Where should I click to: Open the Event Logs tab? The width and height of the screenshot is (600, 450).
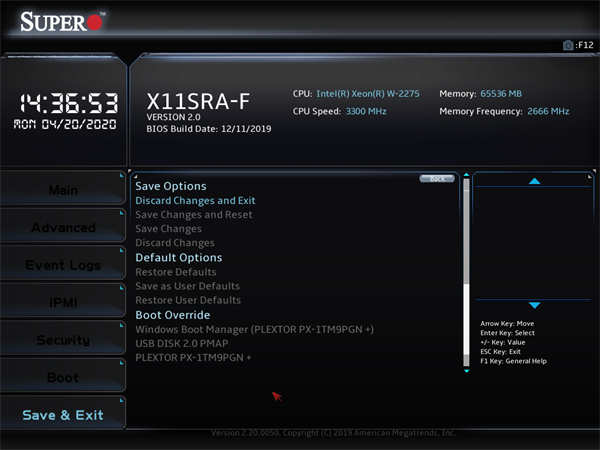click(x=63, y=264)
